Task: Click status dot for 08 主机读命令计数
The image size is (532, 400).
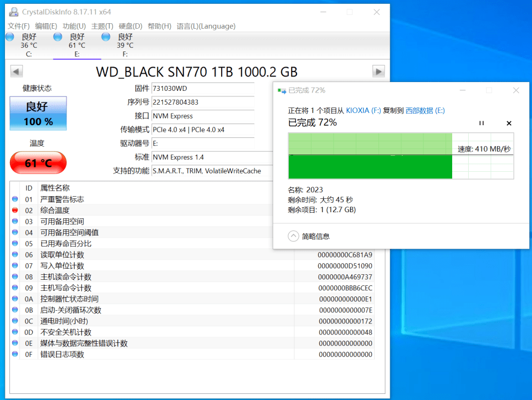Action: pos(15,276)
